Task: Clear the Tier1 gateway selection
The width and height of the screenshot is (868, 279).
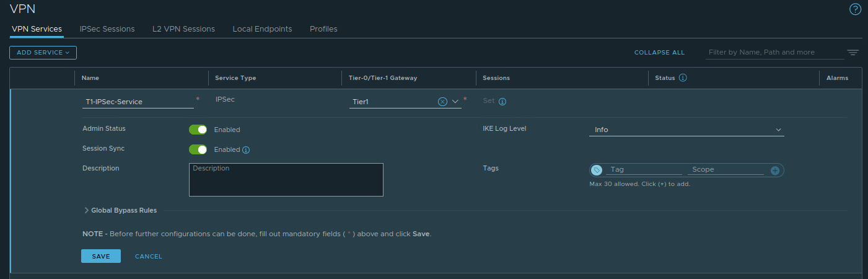Action: pyautogui.click(x=442, y=102)
